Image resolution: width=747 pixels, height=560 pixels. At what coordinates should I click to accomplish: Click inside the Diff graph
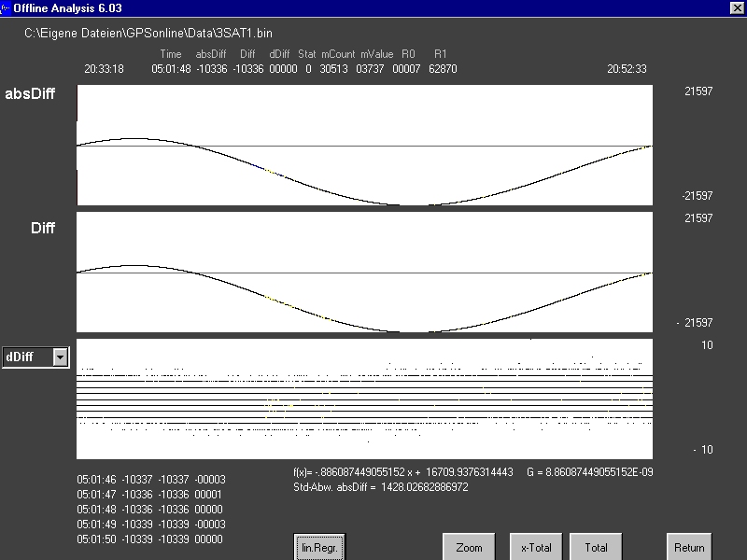(364, 272)
